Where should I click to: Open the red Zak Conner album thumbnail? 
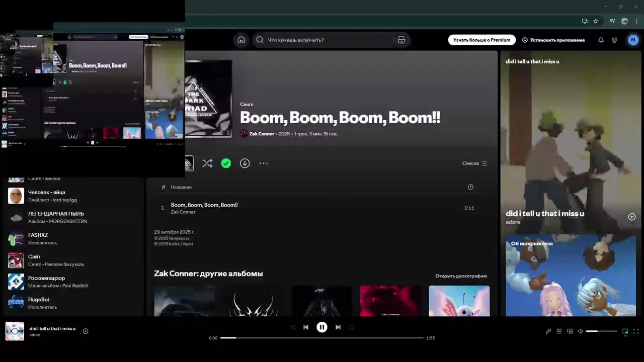click(x=390, y=301)
